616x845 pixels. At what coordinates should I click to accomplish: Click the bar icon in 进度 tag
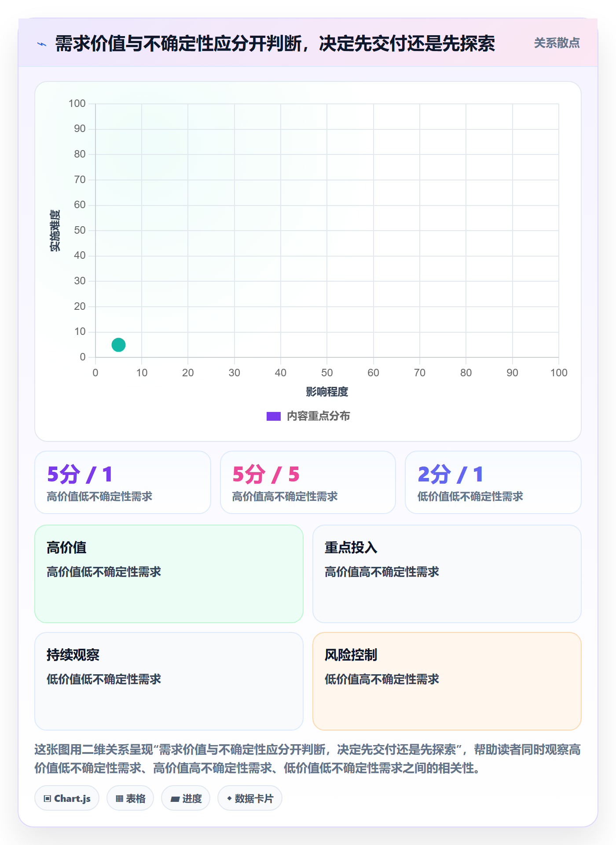175,799
